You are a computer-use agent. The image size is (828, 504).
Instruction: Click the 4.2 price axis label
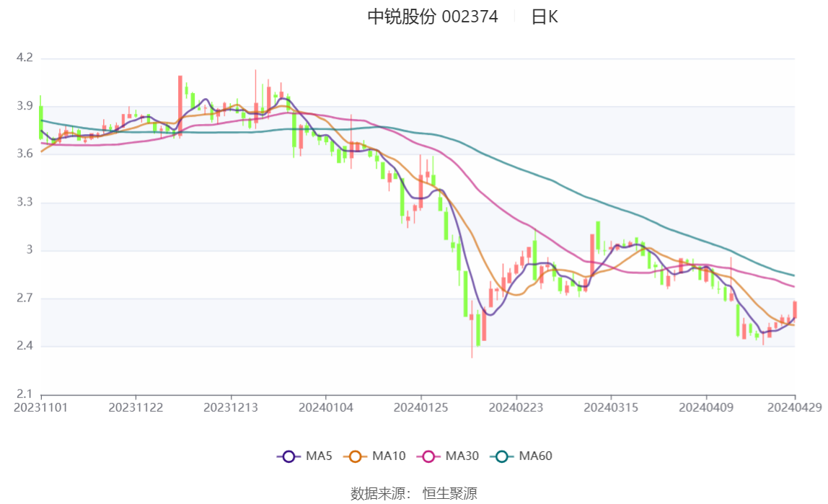[24, 58]
